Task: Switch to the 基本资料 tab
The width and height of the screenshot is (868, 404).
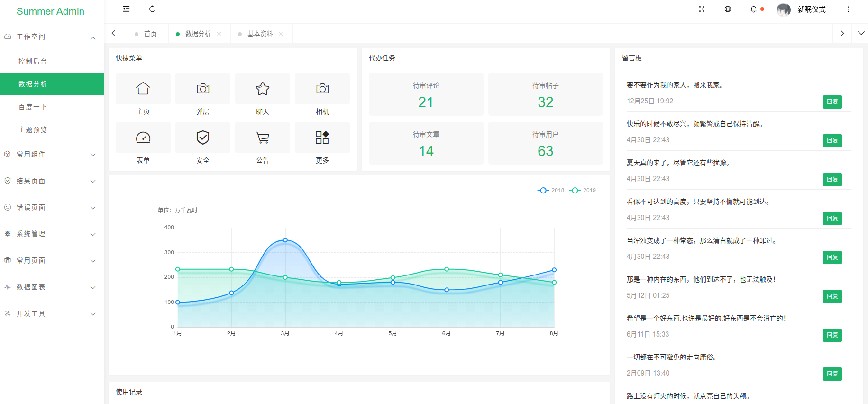Action: 260,34
